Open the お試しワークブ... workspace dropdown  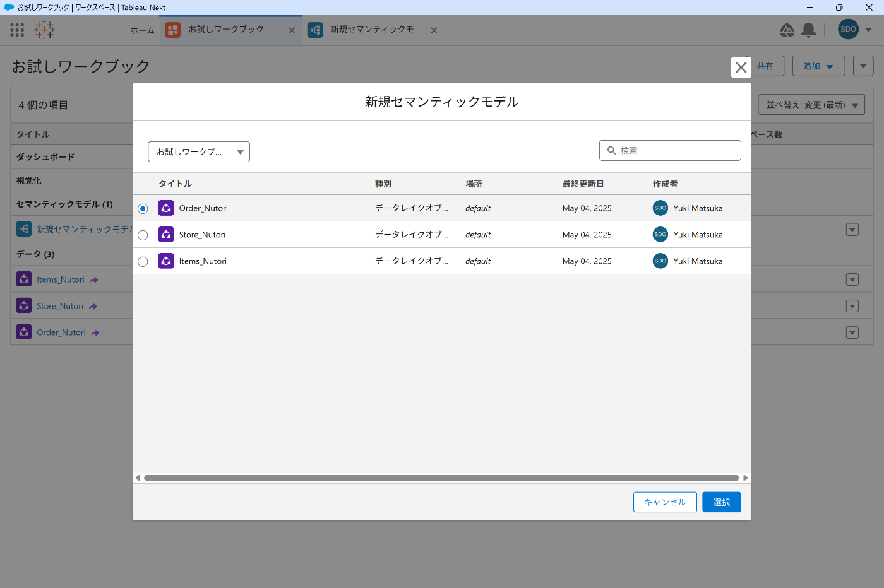pos(199,151)
